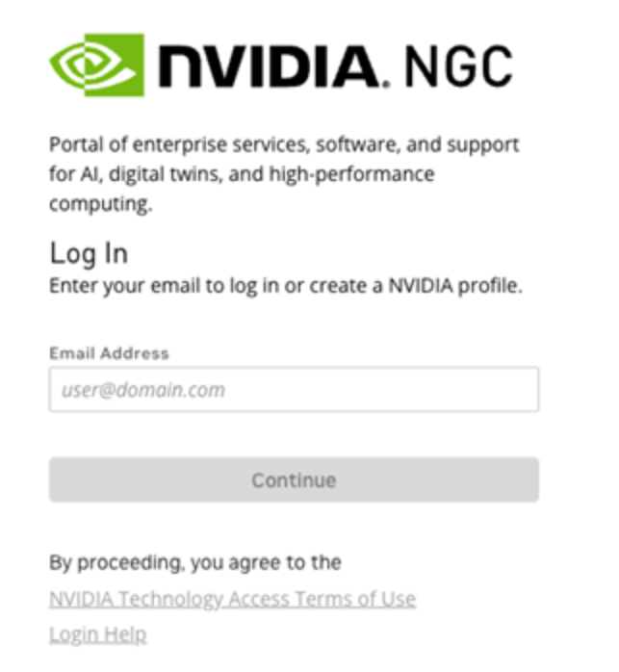Open NVIDIA Technology Access Terms of Use

232,599
